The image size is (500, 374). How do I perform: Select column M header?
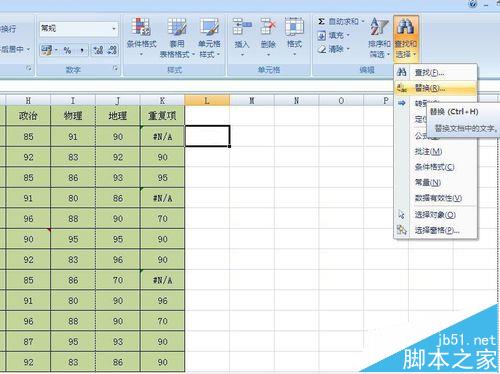[252, 100]
